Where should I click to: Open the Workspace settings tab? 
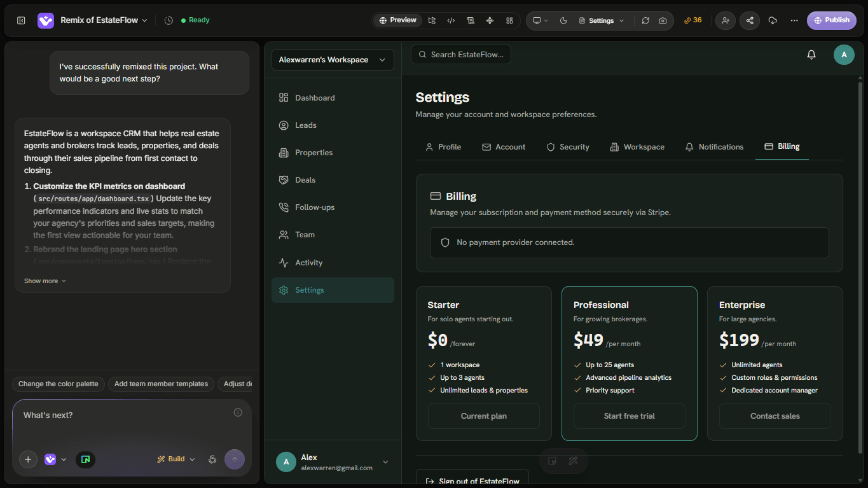click(x=637, y=147)
